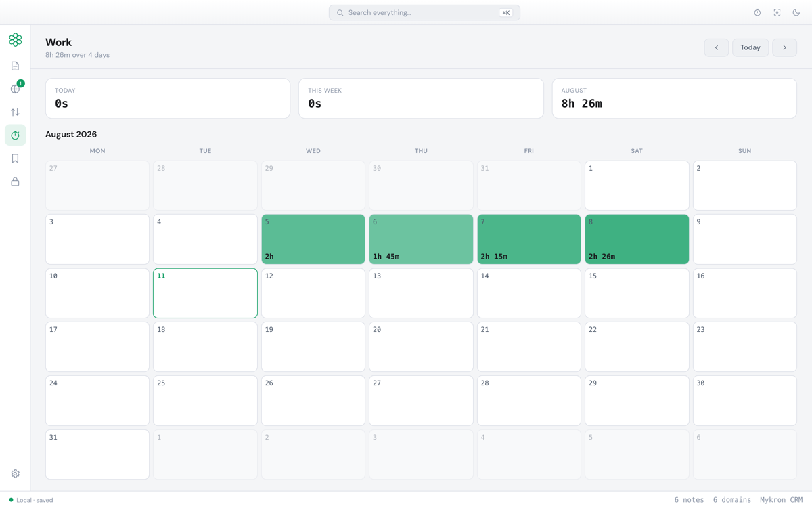
Task: Select August 29 day cell
Action: [x=637, y=400]
